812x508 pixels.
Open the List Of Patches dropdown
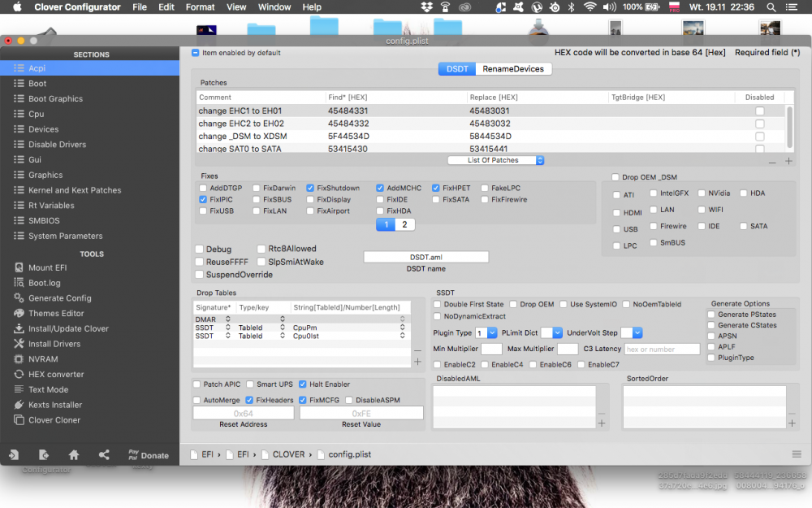pos(495,160)
